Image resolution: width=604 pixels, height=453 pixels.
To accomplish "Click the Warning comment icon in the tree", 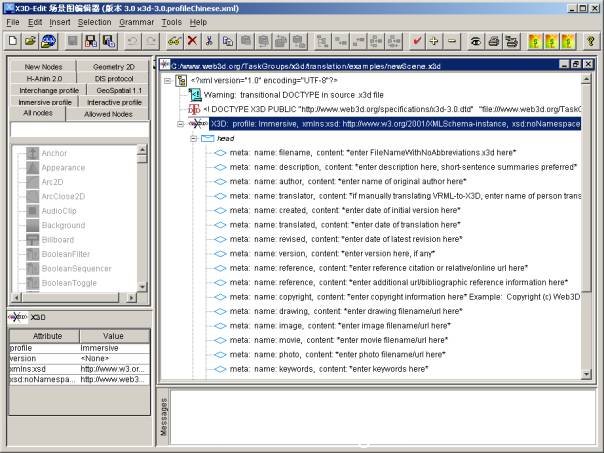I will (x=195, y=95).
